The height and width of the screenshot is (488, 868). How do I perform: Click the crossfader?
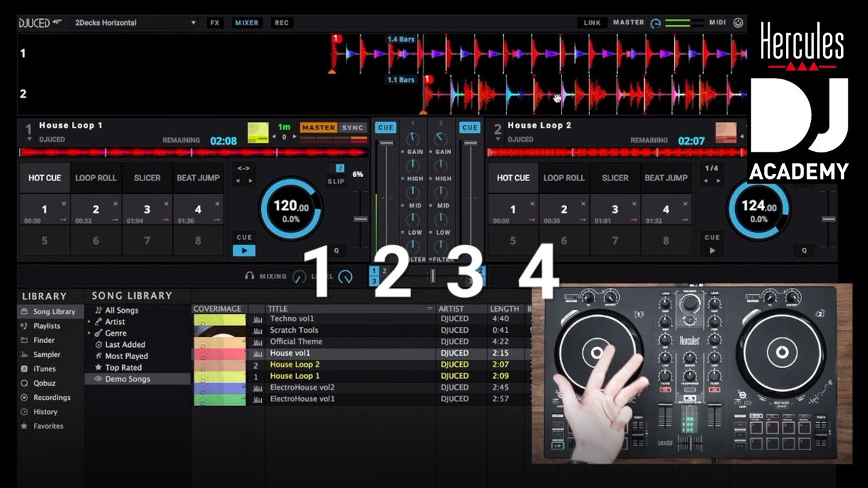pyautogui.click(x=432, y=276)
